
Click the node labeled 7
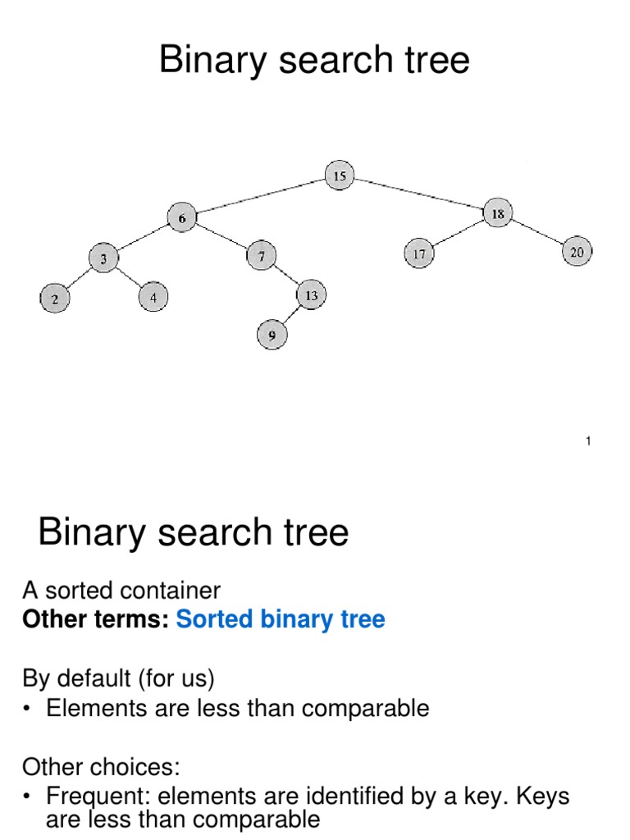pos(261,256)
